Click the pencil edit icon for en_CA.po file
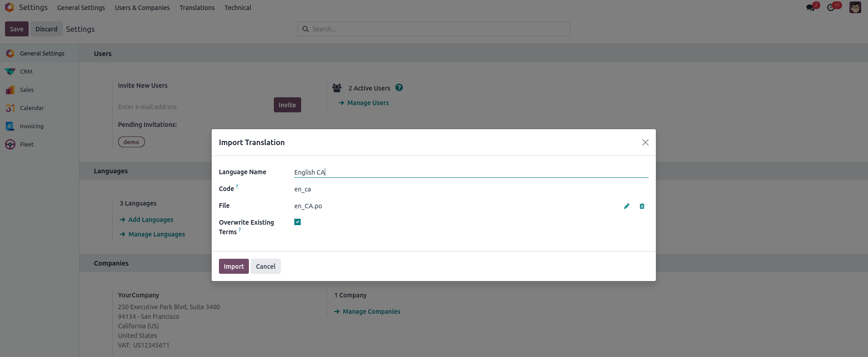This screenshot has width=868, height=357. coord(626,206)
